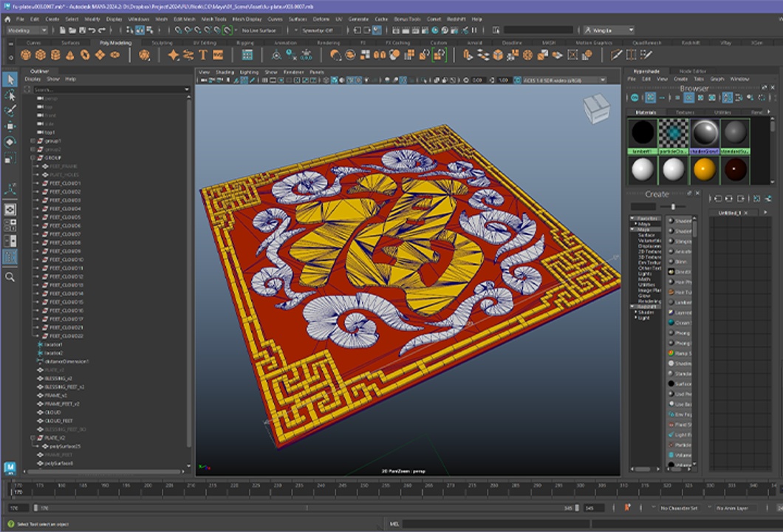Adjust the Create panel icon size slider
The width and height of the screenshot is (783, 532).
[672, 206]
